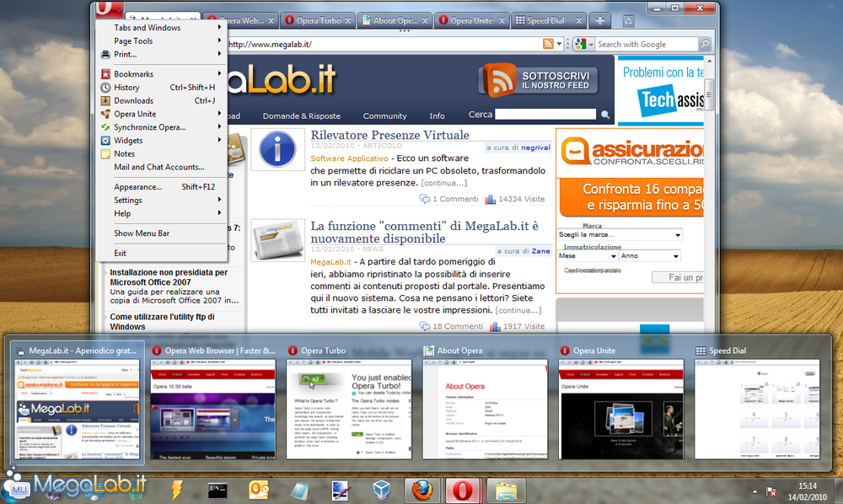Open the Help submenu

(161, 213)
